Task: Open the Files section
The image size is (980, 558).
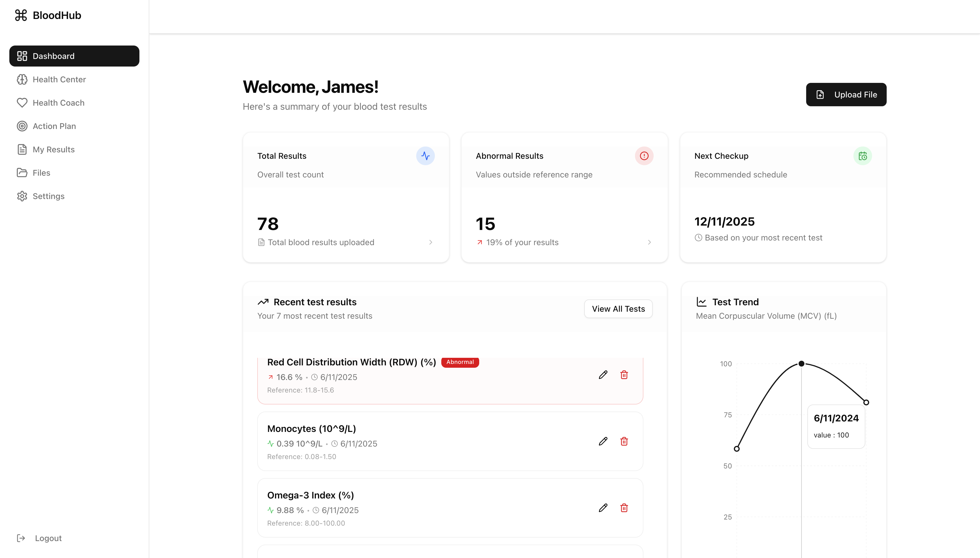Action: click(74, 173)
